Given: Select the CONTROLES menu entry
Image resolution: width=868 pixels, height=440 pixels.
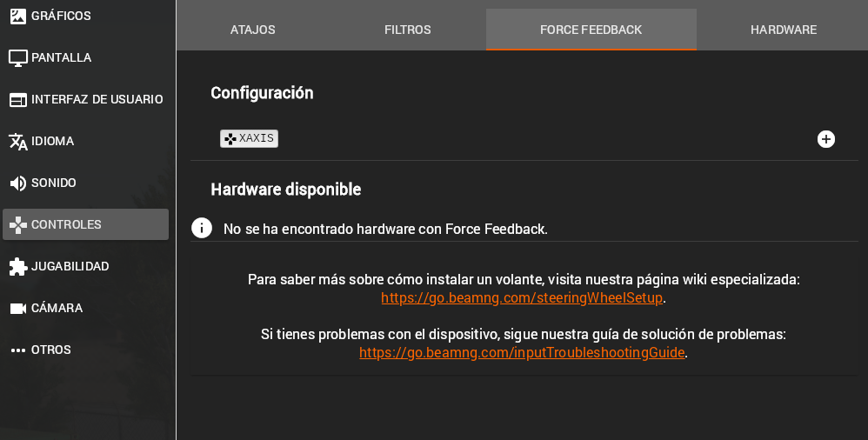Looking at the screenshot, I should 86,224.
